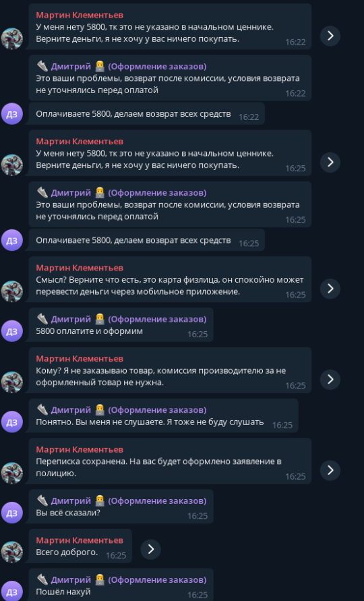Click arrow next to 'Кому? Я не заказываю товар'
Viewport: 364px width, 601px height.
330,380
